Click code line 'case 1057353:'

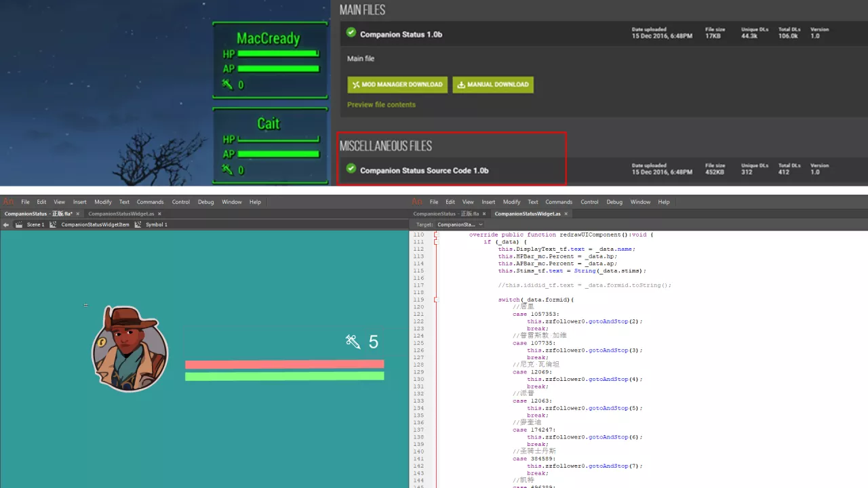pyautogui.click(x=536, y=314)
